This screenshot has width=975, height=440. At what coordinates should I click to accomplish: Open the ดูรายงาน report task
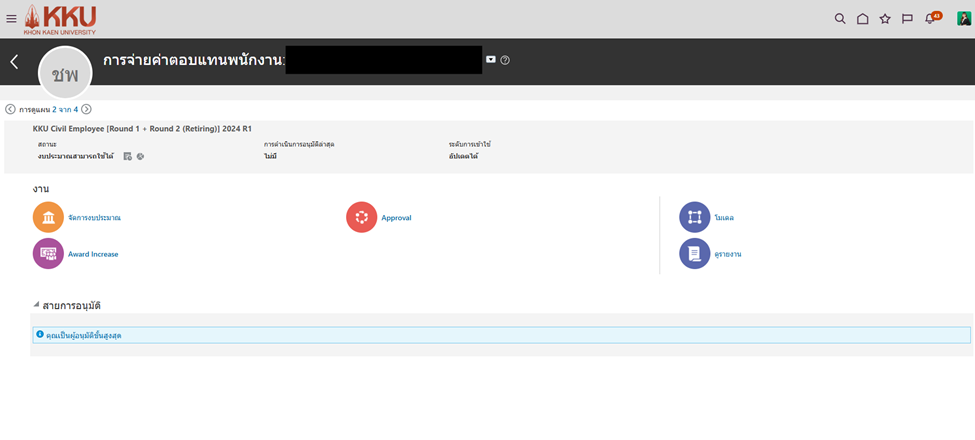(694, 254)
